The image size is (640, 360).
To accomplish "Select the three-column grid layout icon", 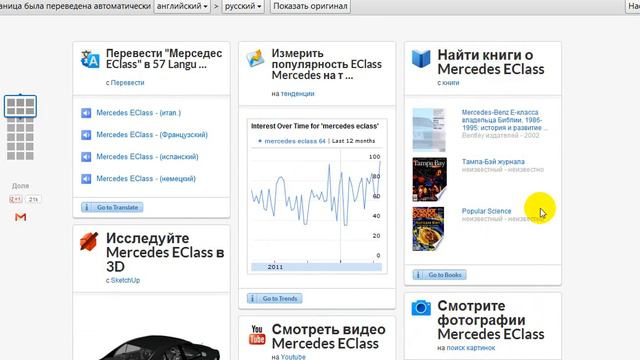I will point(20,107).
